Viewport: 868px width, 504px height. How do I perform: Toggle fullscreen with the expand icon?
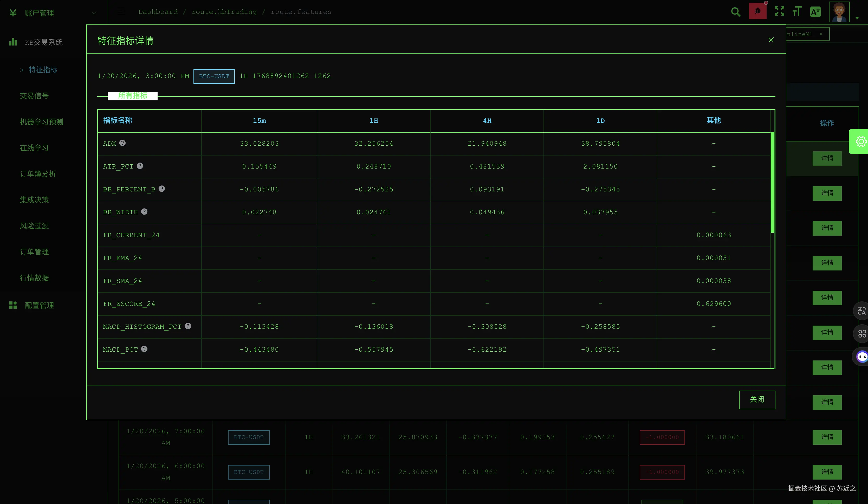(780, 11)
